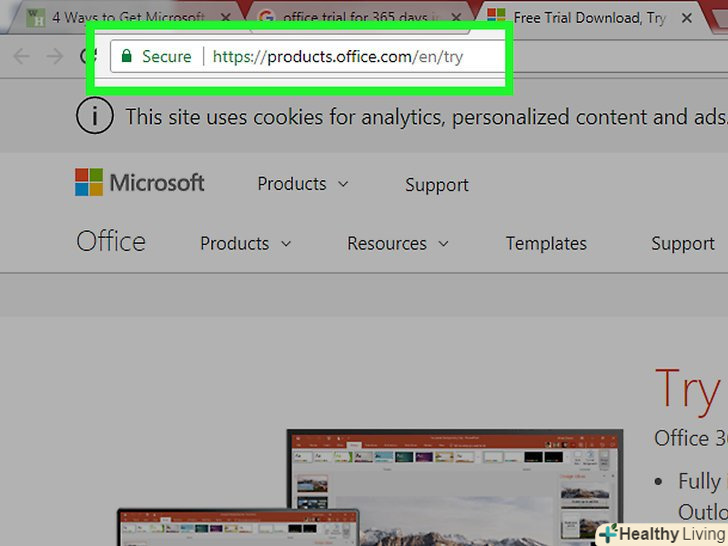
Task: Close the office trial for 365 days tab
Action: pos(456,18)
